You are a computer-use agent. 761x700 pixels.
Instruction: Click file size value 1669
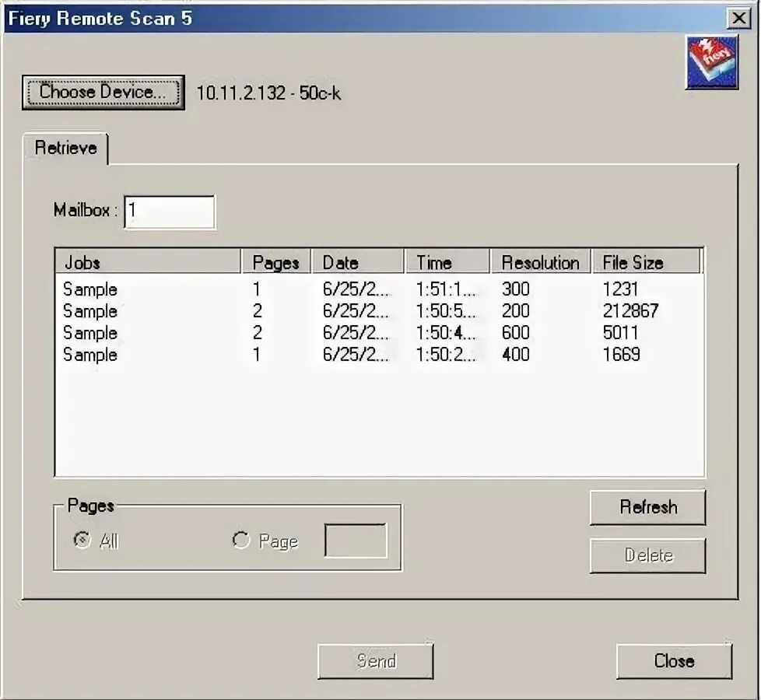621,354
